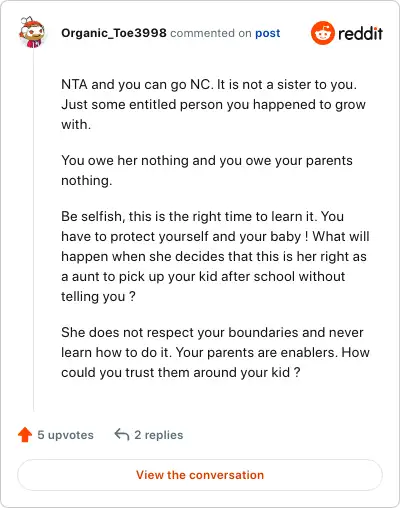
Task: Click the 'You owe her nothing' paragraph
Action: (x=207, y=170)
